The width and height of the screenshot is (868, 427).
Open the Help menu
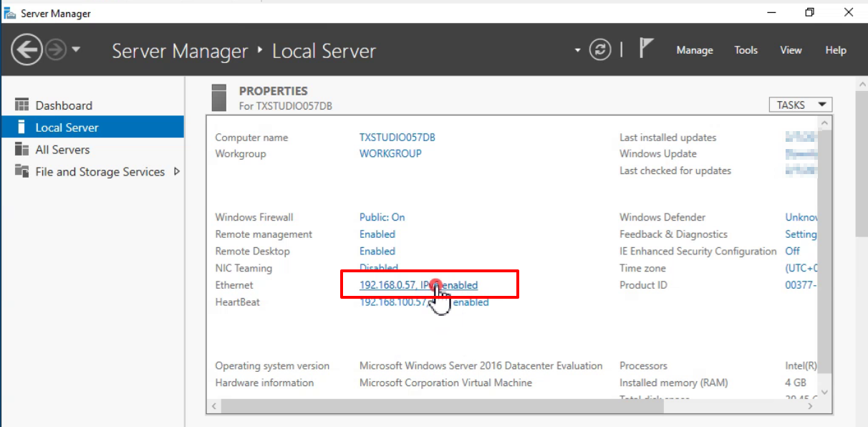(x=835, y=50)
